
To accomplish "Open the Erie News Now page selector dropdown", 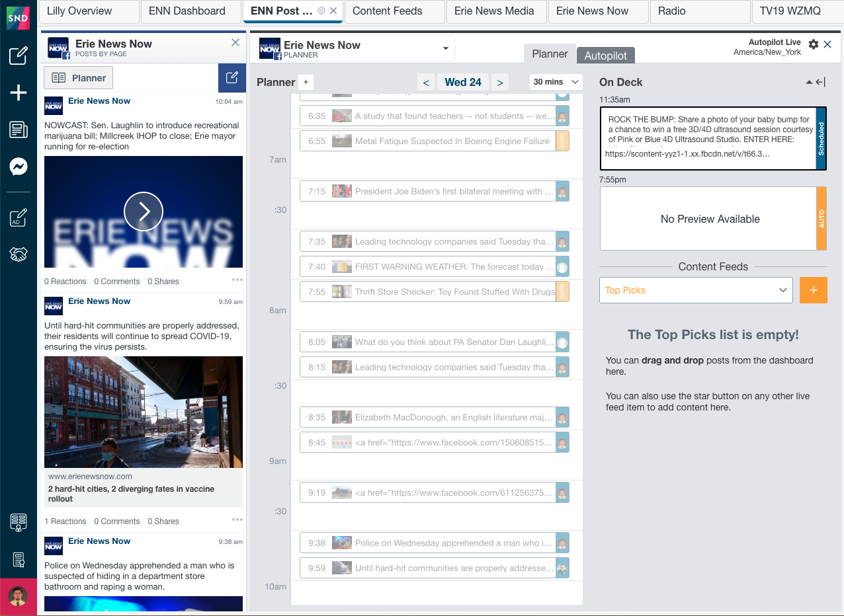I will pyautogui.click(x=356, y=48).
